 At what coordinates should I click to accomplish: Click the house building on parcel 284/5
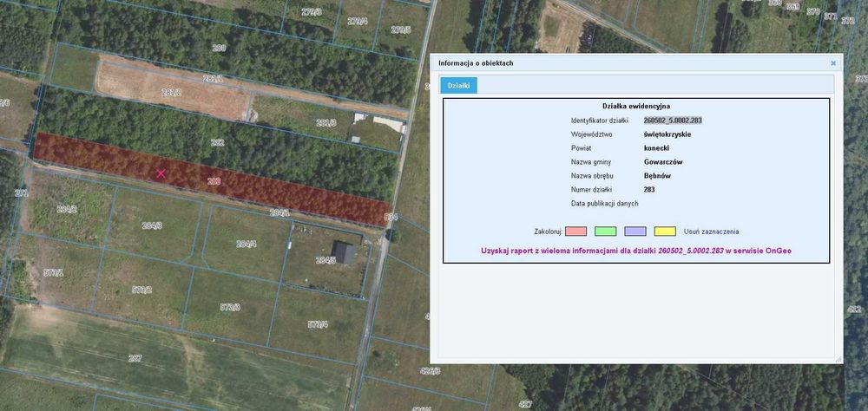345,252
